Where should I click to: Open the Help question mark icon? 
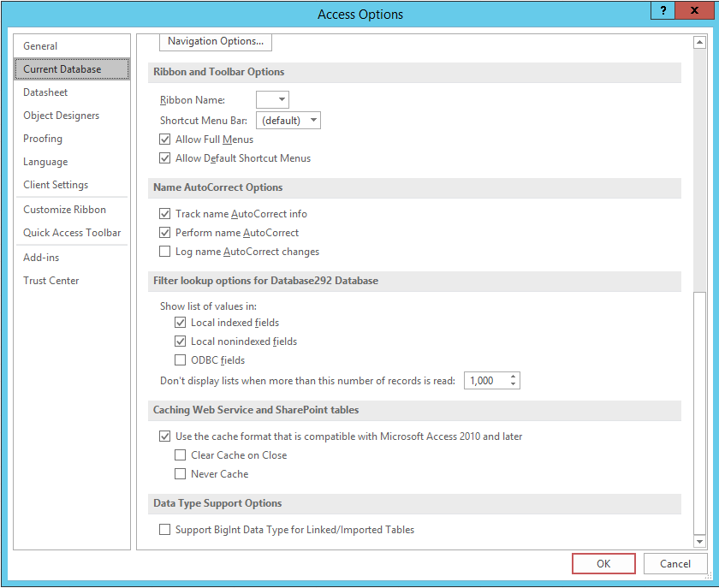[x=663, y=10]
